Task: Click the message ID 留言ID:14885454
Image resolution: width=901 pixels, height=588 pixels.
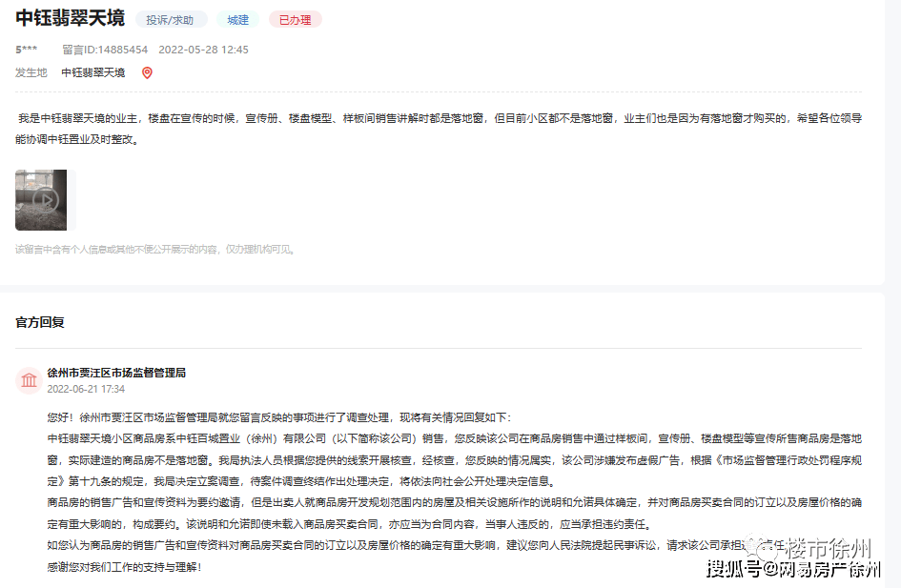Action: click(105, 50)
